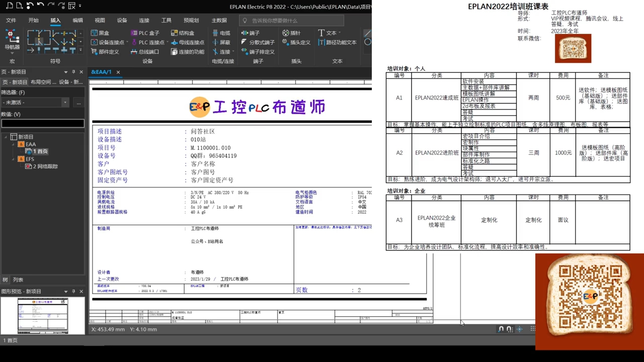Click the 结构盒 structure box tool
This screenshot has height=362, width=644.
pyautogui.click(x=182, y=33)
